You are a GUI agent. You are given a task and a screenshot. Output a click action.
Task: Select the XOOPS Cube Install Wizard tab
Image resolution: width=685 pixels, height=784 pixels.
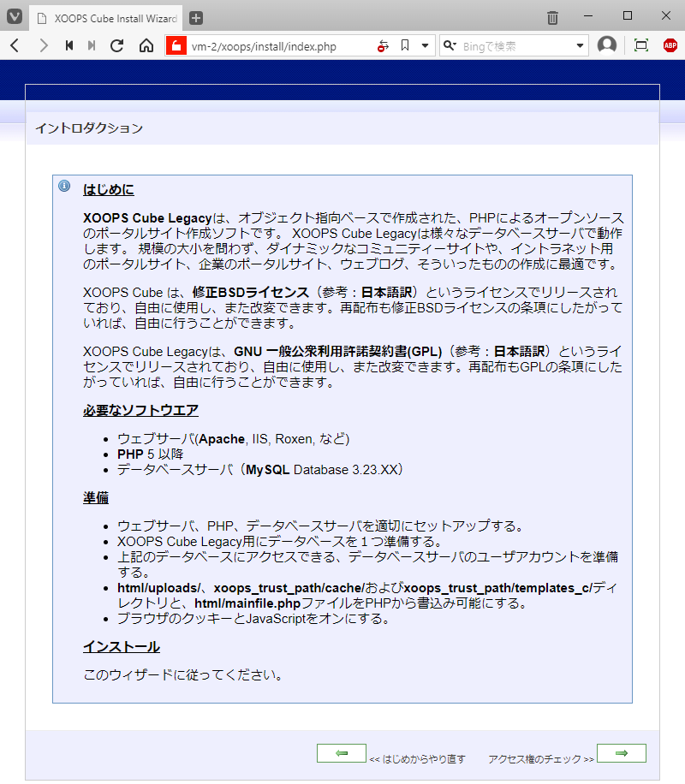point(106,19)
